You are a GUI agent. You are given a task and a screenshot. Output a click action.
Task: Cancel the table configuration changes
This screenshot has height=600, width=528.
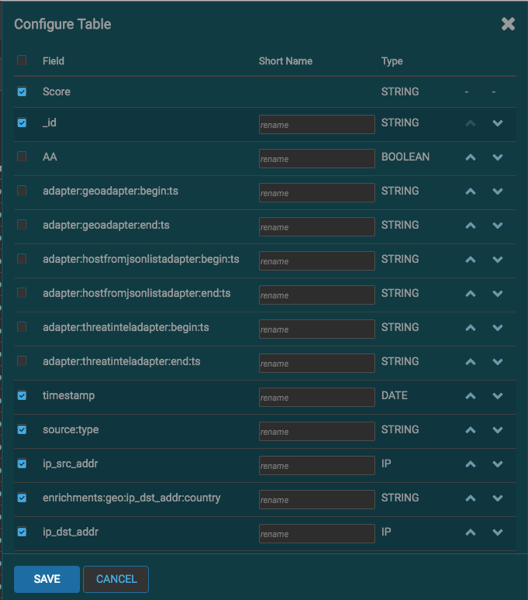pos(116,579)
